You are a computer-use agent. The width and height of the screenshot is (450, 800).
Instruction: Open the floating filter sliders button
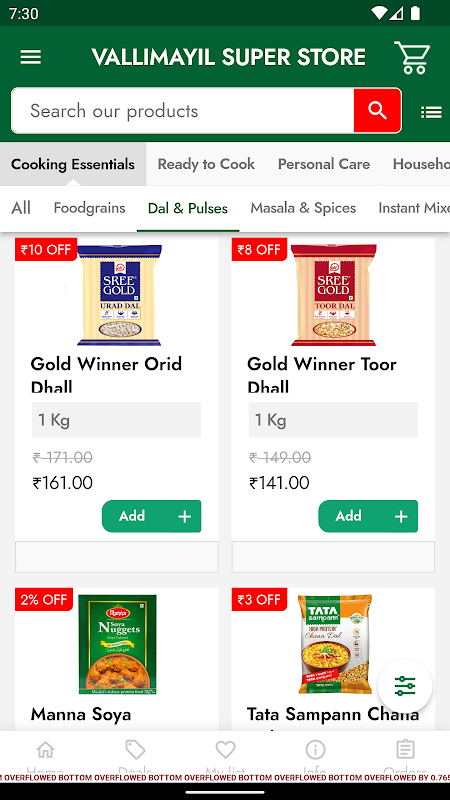(x=405, y=686)
